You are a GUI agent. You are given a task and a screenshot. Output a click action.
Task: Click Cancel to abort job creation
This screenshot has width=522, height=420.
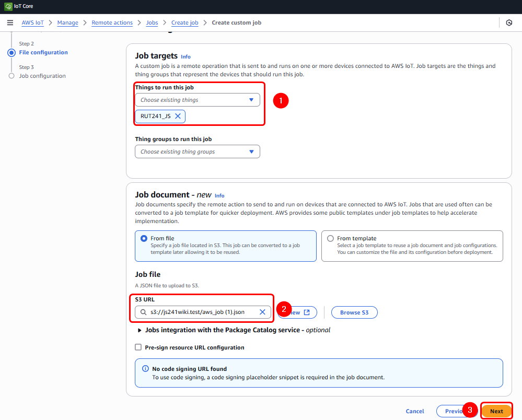pos(415,411)
